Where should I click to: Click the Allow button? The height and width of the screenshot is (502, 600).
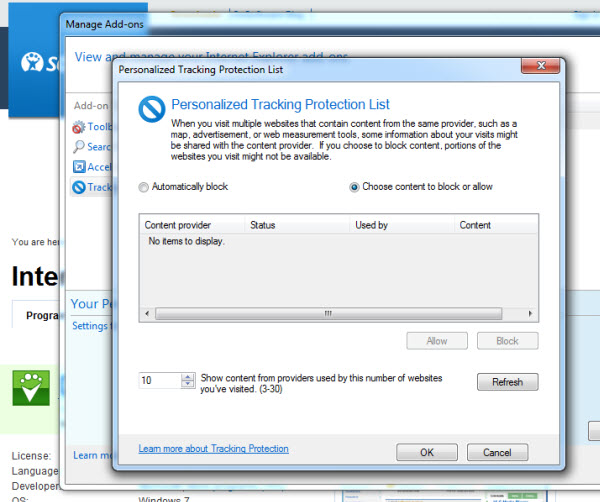coord(437,341)
